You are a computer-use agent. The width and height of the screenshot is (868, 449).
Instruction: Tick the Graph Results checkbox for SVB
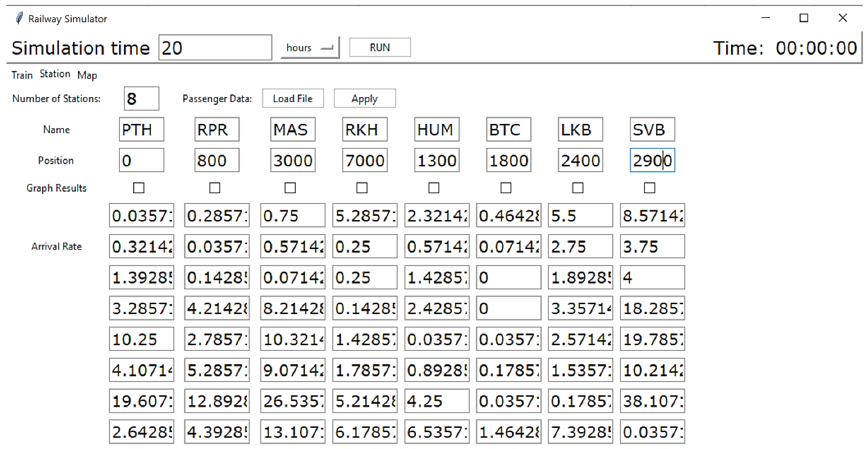click(649, 188)
